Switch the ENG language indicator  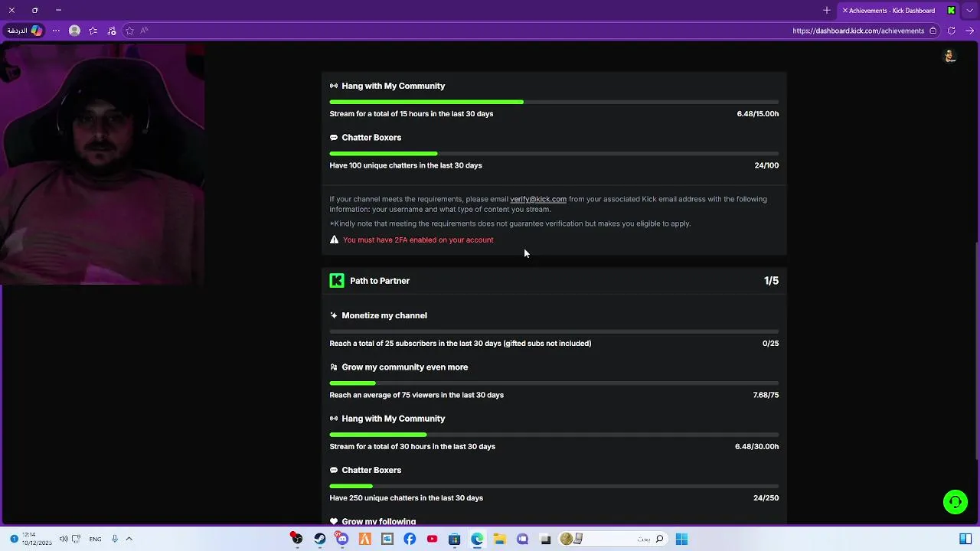pyautogui.click(x=95, y=539)
